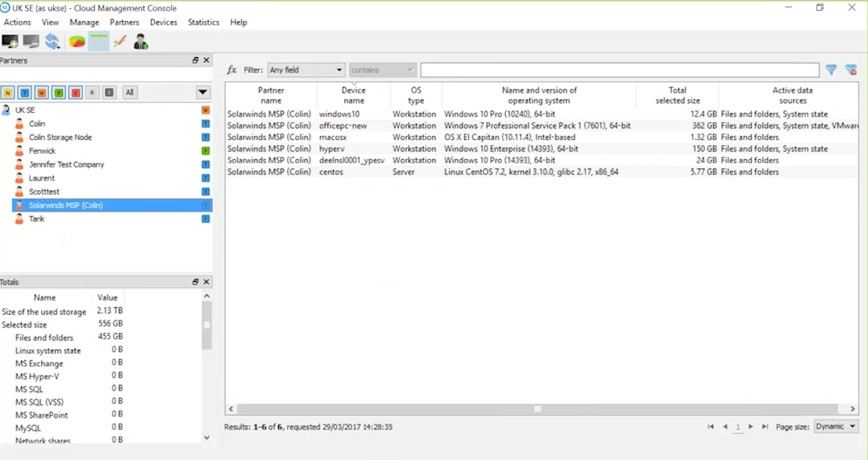
Task: Toggle the red partner filter button
Action: coord(76,92)
